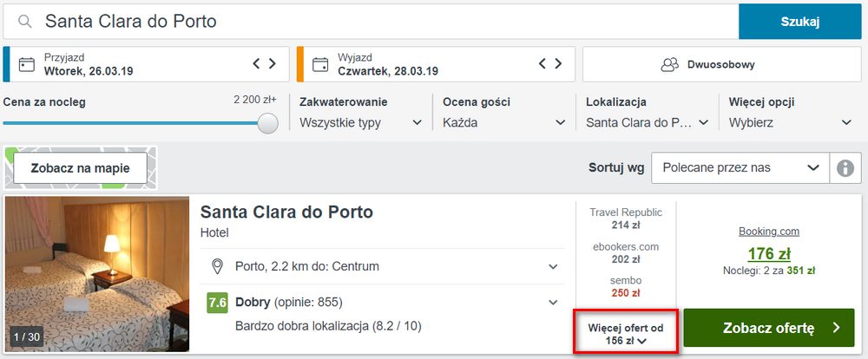Open the sort by Polecane przez nas dropdown
The image size is (868, 359).
tap(738, 167)
